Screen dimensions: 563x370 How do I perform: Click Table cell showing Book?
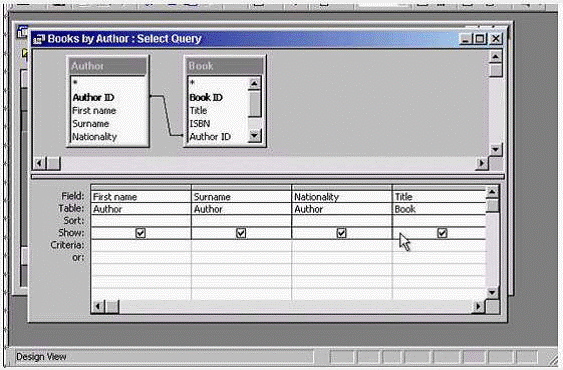click(439, 209)
